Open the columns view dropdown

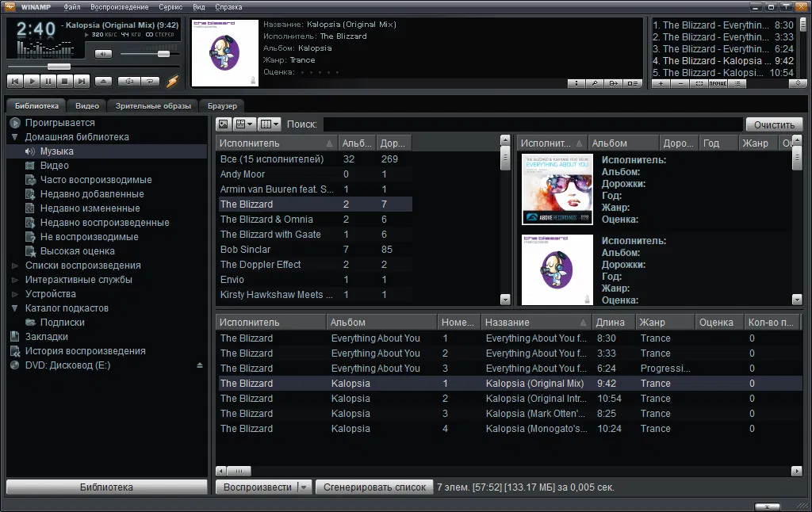(x=270, y=124)
